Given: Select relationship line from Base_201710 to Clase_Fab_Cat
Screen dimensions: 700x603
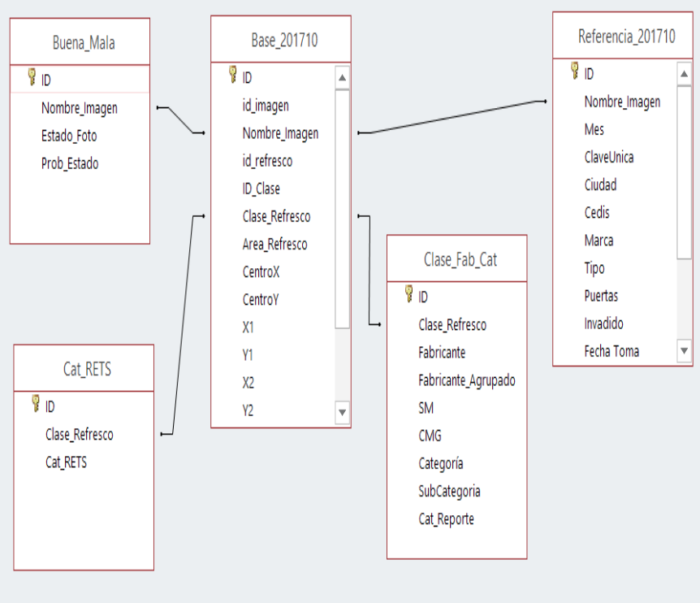Looking at the screenshot, I should point(369,271).
